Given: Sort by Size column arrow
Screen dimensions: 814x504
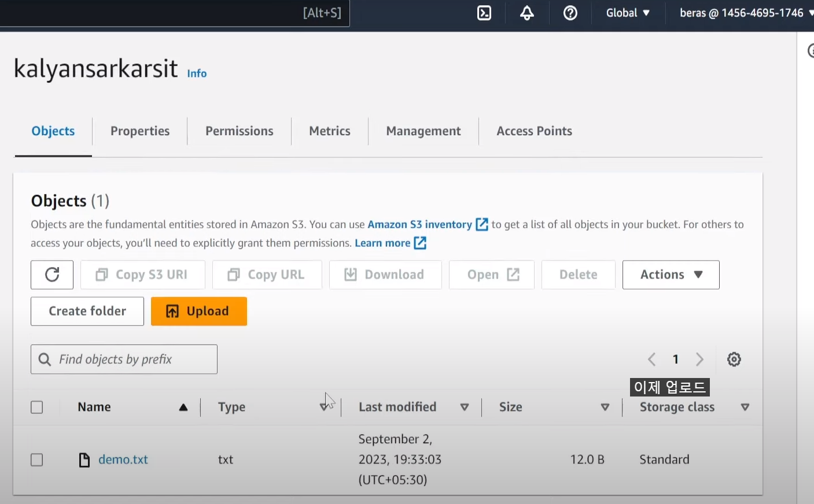Looking at the screenshot, I should [605, 407].
